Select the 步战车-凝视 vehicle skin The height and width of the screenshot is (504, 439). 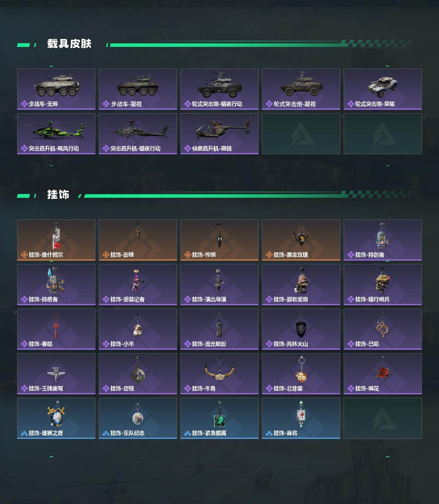[138, 89]
